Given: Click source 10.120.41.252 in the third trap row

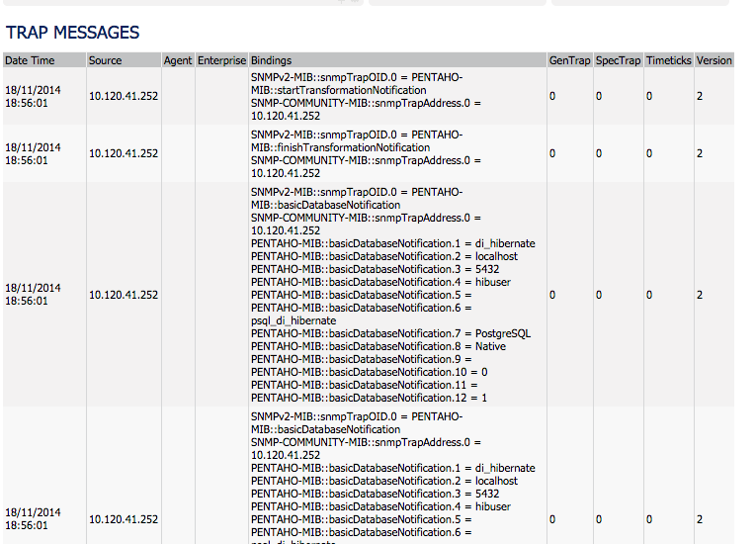Looking at the screenshot, I should (x=124, y=295).
